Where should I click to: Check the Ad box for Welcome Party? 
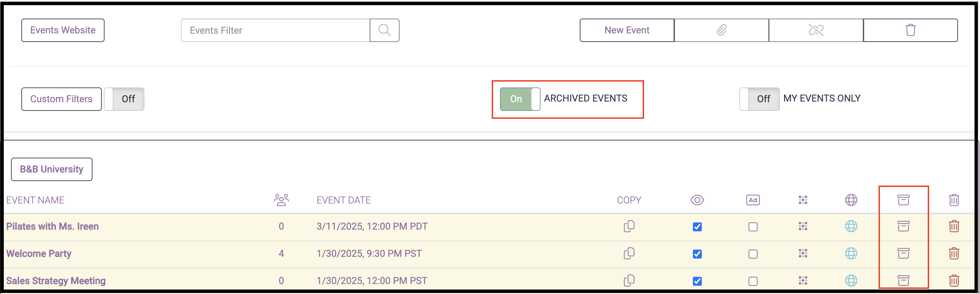point(753,254)
